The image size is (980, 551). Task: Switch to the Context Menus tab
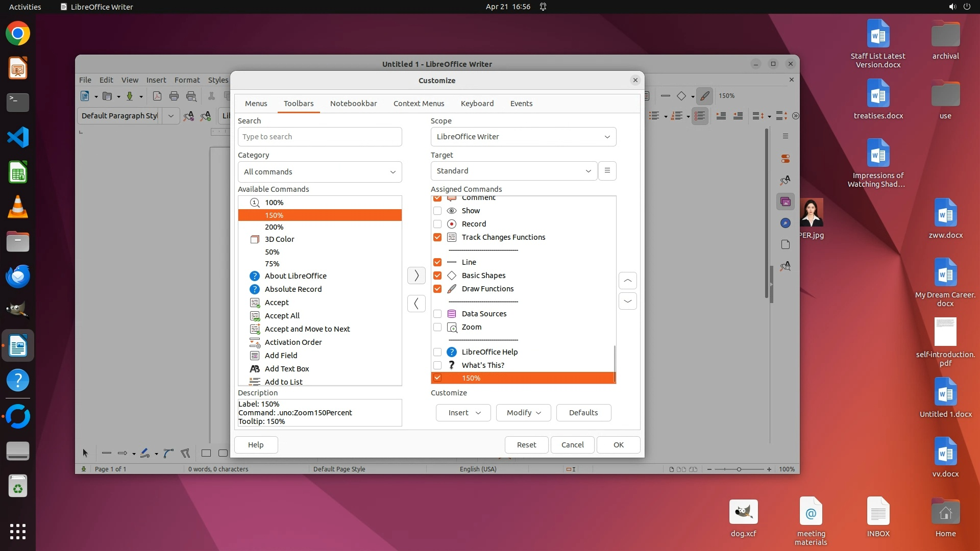[419, 104]
